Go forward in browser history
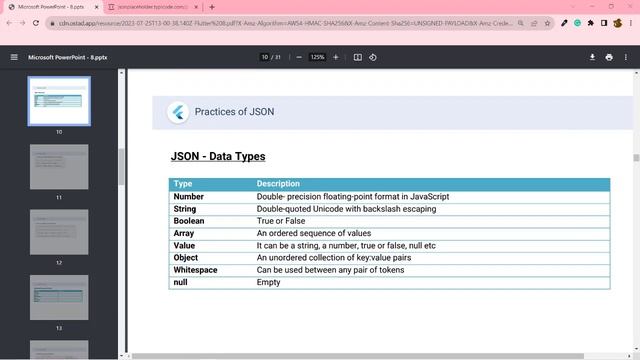Image resolution: width=640 pixels, height=360 pixels. click(x=22, y=23)
